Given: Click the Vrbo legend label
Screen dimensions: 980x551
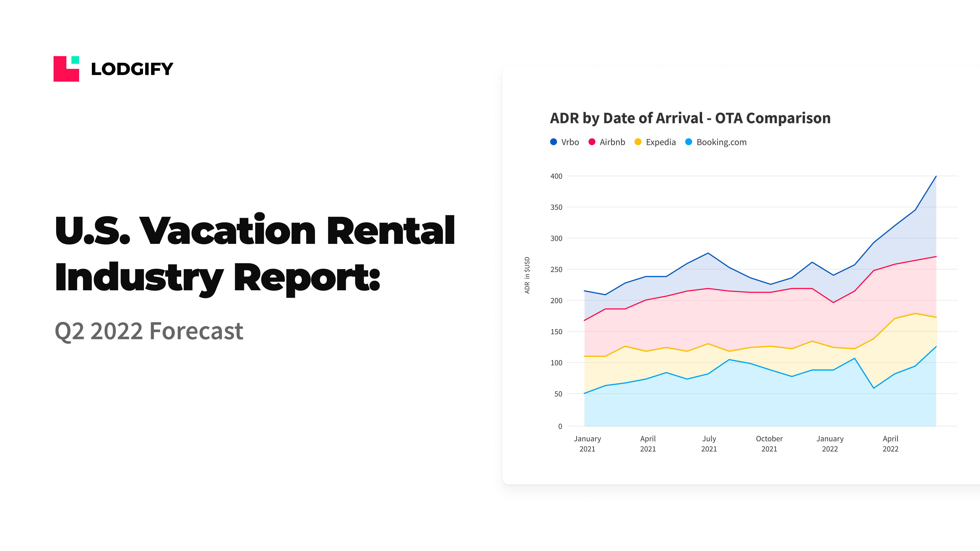Looking at the screenshot, I should 570,142.
